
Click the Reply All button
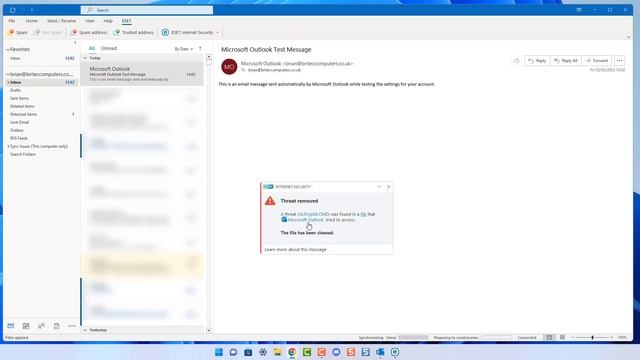566,60
